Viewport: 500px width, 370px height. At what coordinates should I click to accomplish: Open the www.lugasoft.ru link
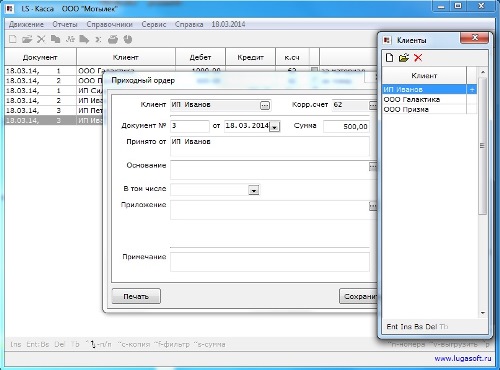pyautogui.click(x=463, y=359)
